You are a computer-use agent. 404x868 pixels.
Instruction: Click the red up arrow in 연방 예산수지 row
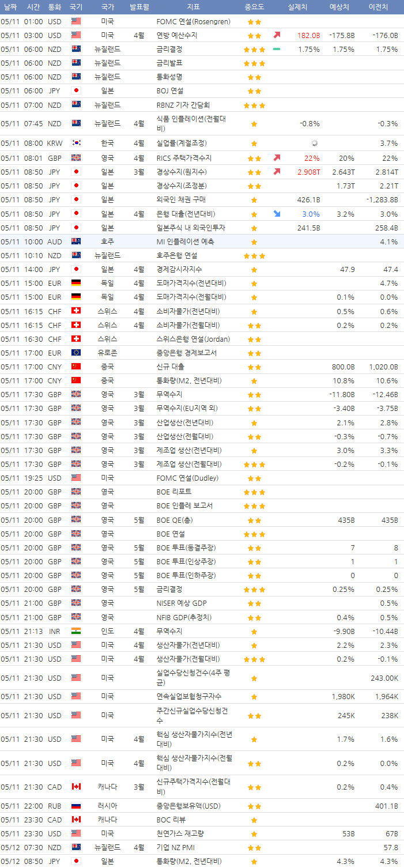click(x=277, y=35)
